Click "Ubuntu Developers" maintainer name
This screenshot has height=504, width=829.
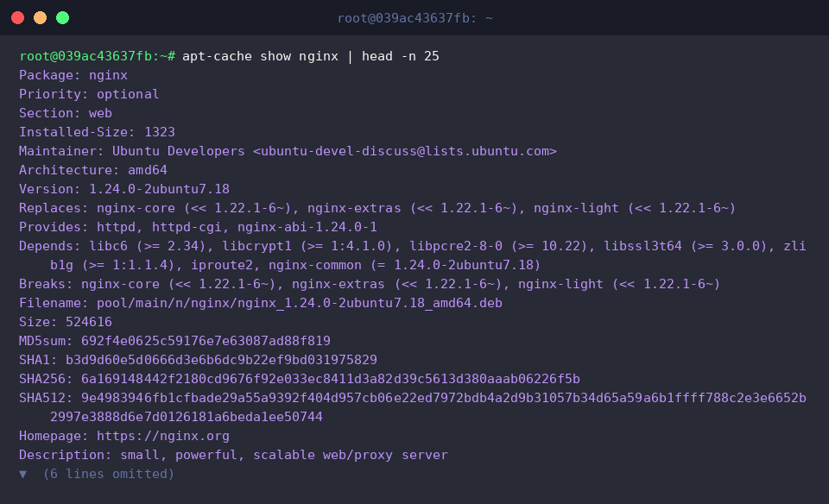179,151
